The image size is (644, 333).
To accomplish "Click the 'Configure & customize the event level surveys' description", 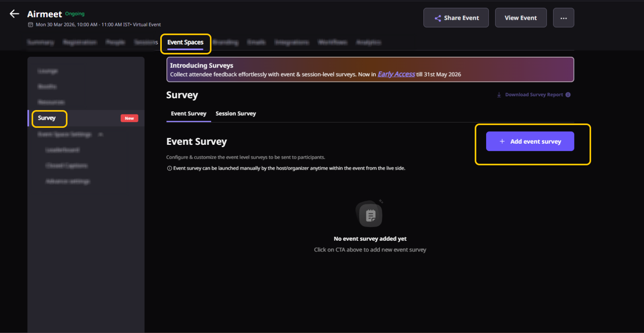I will 246,157.
